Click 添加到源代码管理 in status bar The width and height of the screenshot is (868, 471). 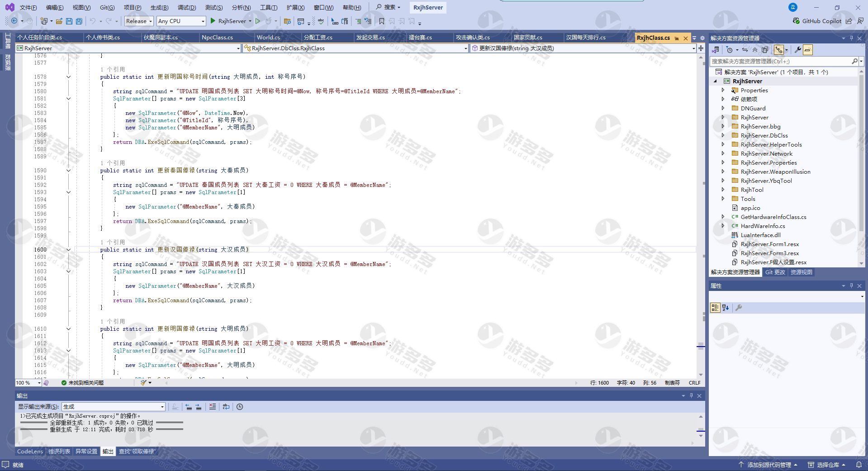click(768, 465)
